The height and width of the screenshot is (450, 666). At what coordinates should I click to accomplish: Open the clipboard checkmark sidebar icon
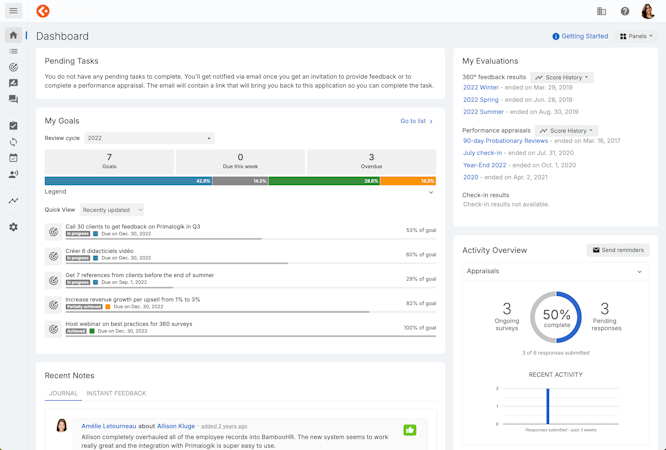pos(13,126)
